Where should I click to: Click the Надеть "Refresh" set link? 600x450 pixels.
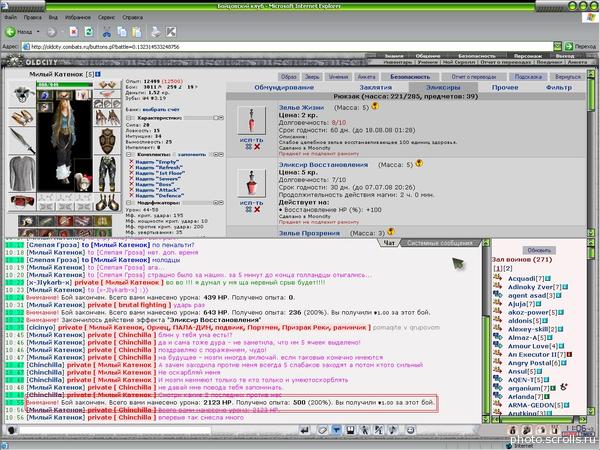click(x=158, y=167)
